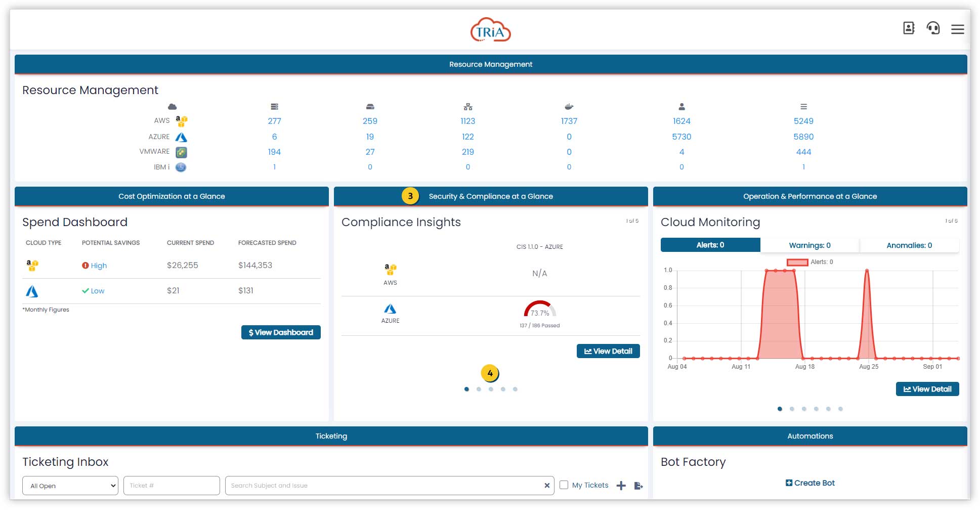
Task: Toggle the My Tickets checkbox
Action: click(x=564, y=485)
